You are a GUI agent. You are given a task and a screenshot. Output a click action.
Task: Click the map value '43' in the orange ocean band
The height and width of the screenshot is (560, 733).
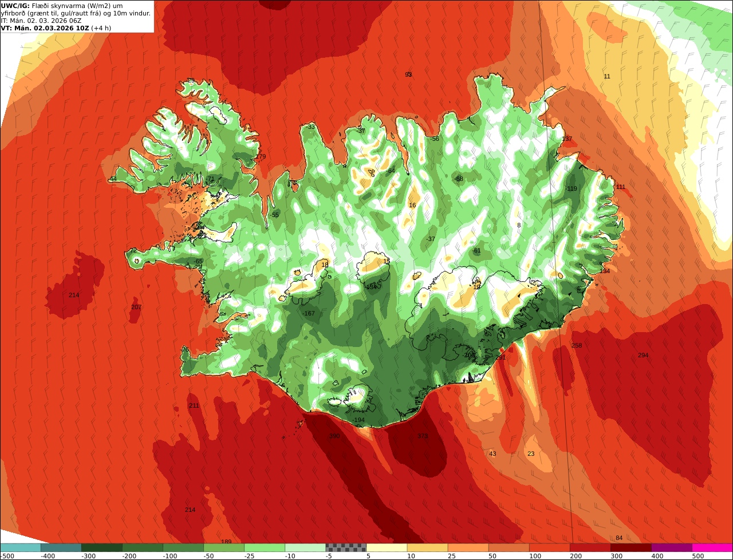pos(492,454)
